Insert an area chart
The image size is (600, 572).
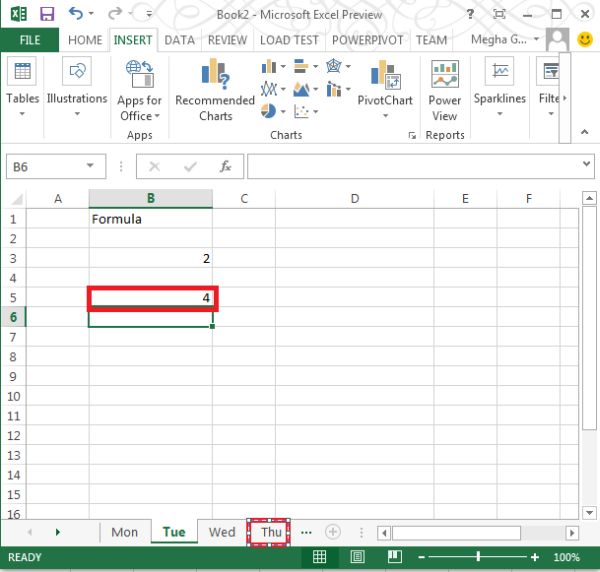click(x=301, y=89)
